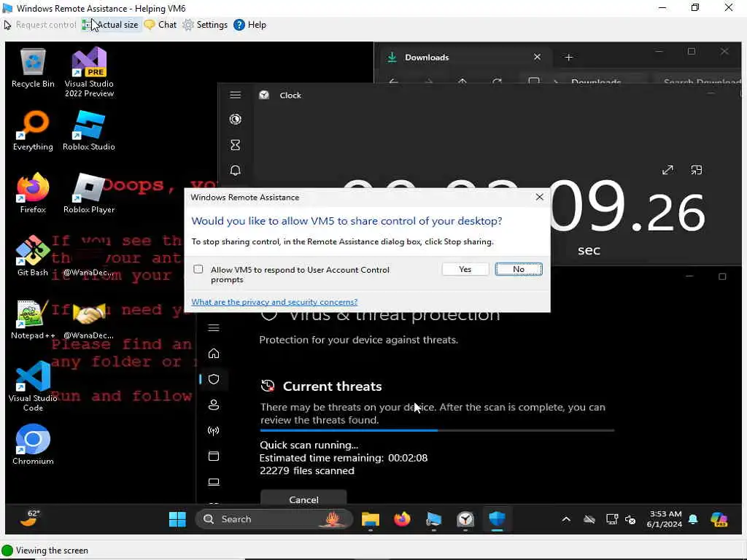Open Windows Security from the taskbar
This screenshot has height=560, width=747.
pyautogui.click(x=498, y=519)
